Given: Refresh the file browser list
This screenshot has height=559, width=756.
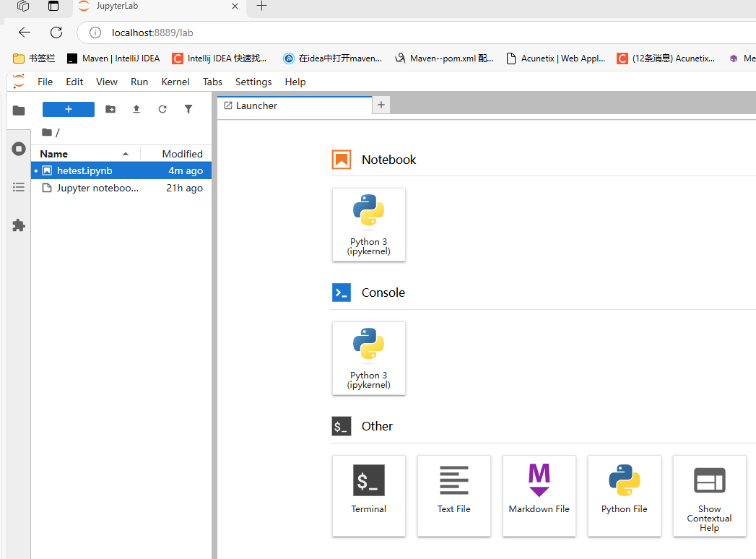Looking at the screenshot, I should [162, 109].
